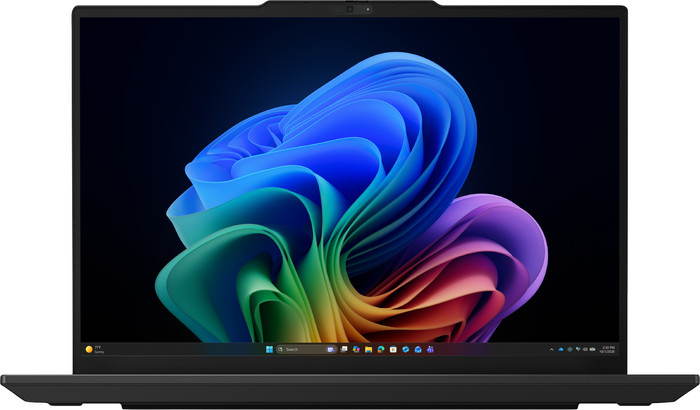This screenshot has width=700, height=410.
Task: Open the Outlook mail app
Action: click(x=418, y=349)
